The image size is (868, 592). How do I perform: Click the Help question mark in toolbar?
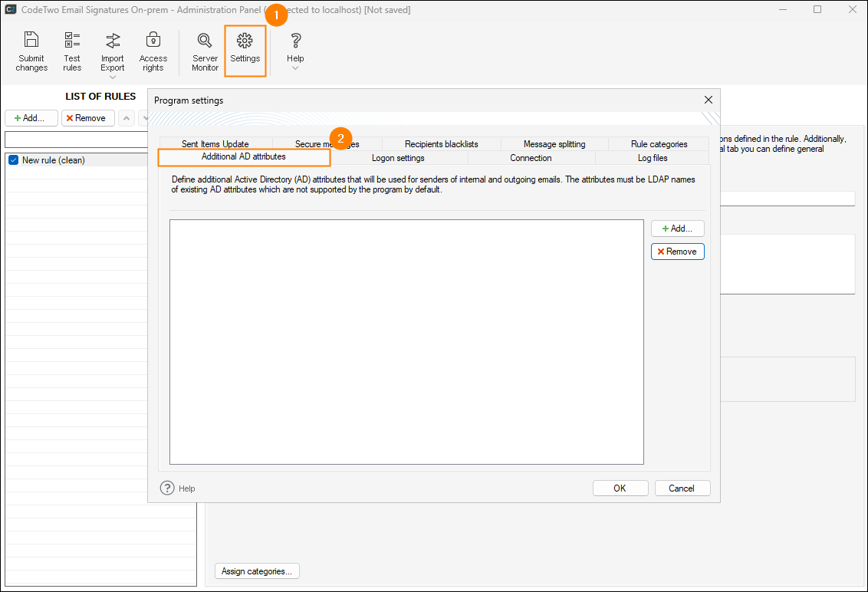point(295,41)
